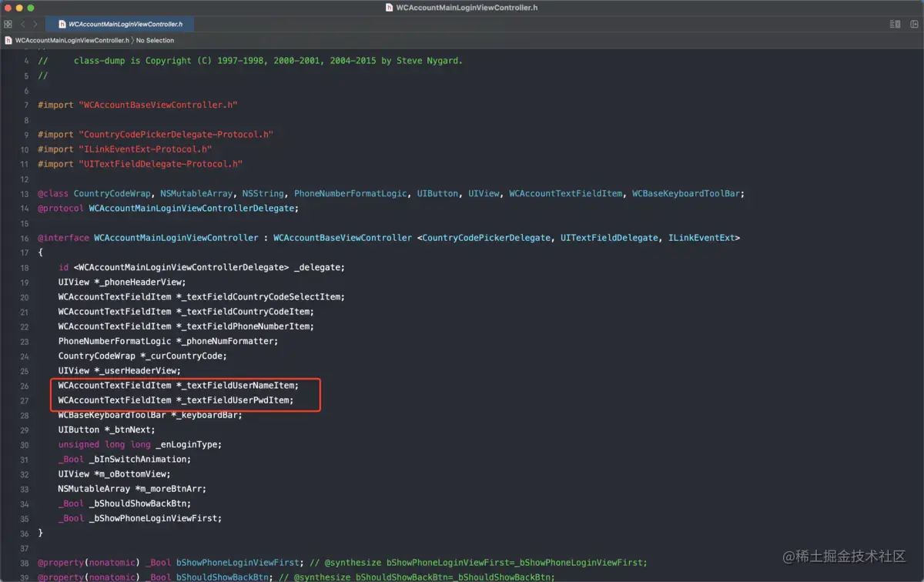This screenshot has height=582, width=924.
Task: Go back with the left chevron
Action: coord(23,24)
